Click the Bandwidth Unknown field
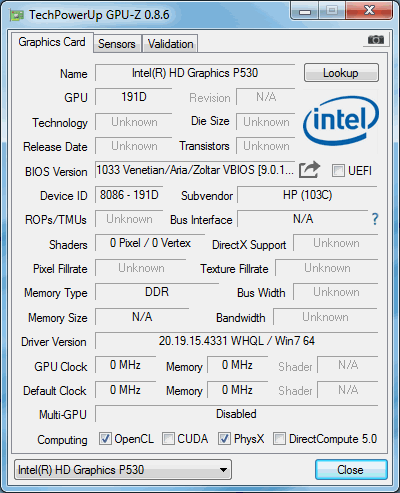 tap(325, 317)
